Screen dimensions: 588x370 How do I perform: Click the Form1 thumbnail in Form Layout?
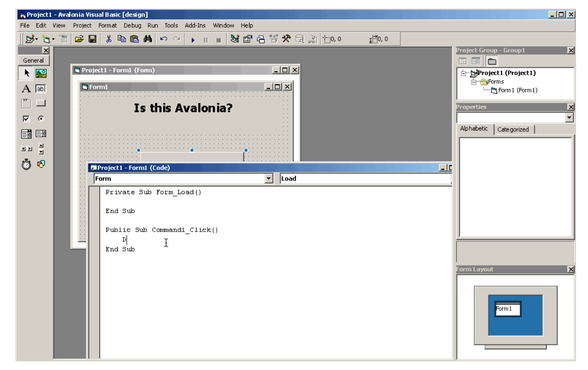pos(508,309)
